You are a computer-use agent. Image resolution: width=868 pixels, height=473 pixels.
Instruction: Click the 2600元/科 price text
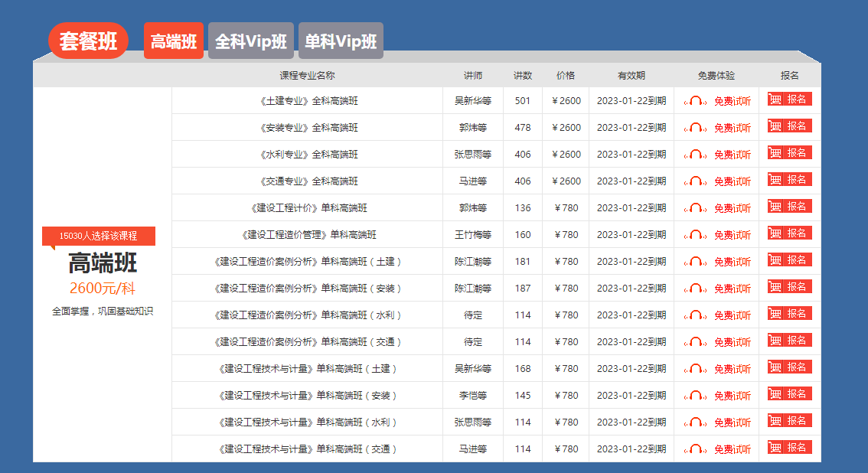point(103,289)
